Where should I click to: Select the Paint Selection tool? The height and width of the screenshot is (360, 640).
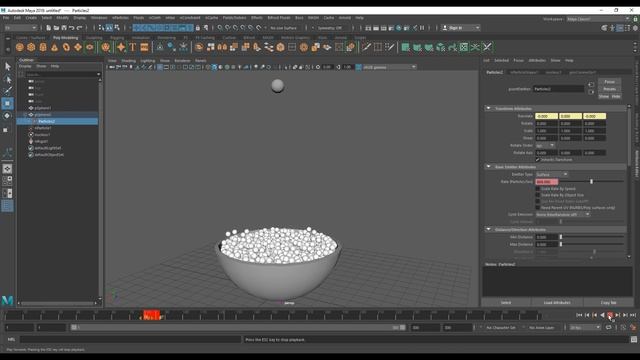pyautogui.click(x=7, y=91)
